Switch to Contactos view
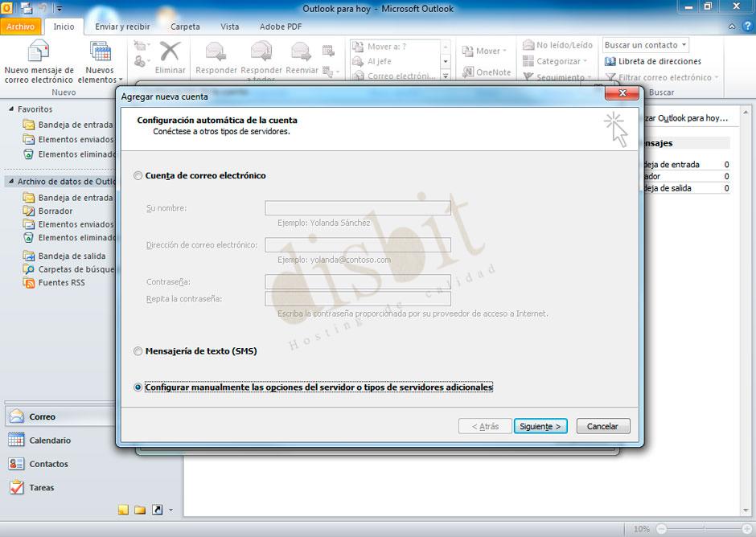Screen dimensions: 756x537 40,464
